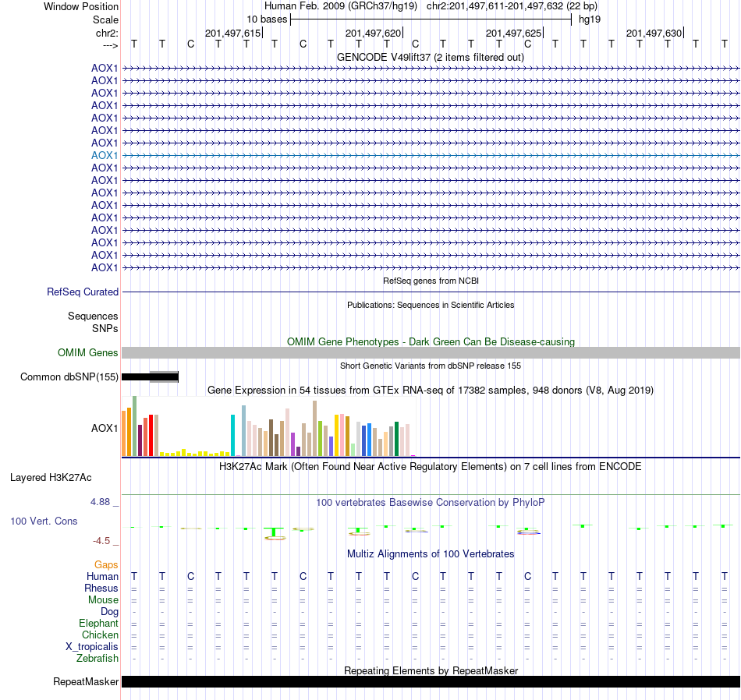Select the Zebrafish species row label
Image resolution: width=741 pixels, height=700 pixels.
[x=97, y=658]
